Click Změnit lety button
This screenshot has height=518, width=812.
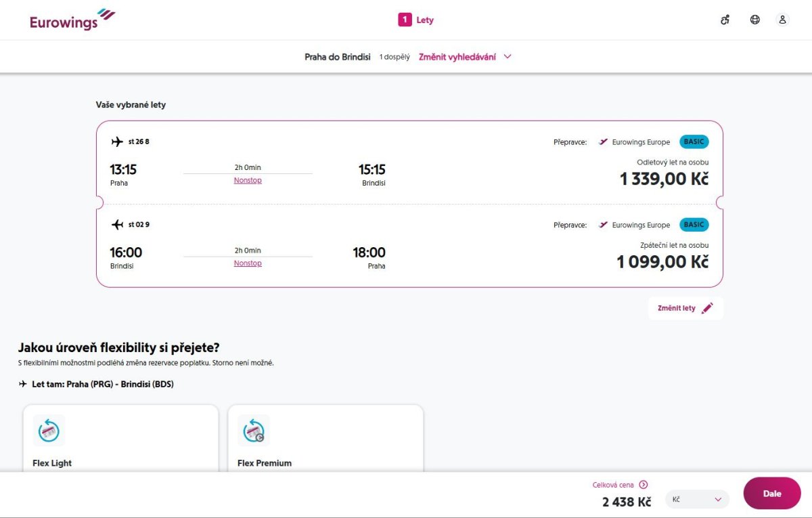(x=685, y=308)
